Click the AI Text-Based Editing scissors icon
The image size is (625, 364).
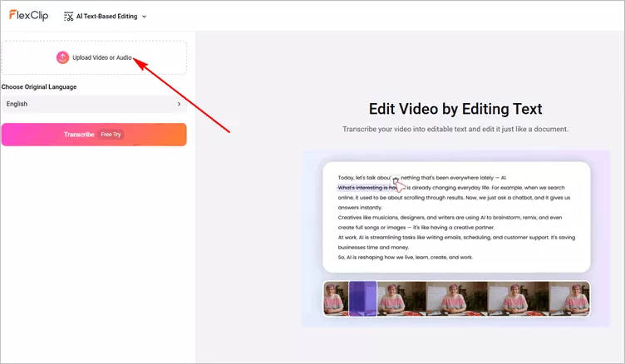click(68, 17)
